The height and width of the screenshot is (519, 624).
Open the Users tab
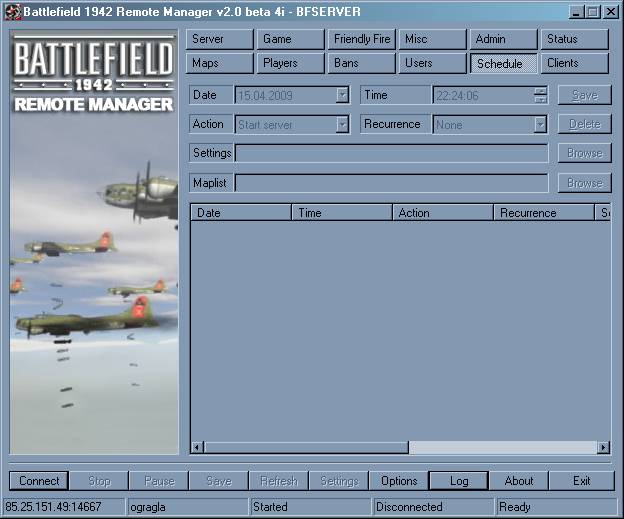tap(432, 63)
